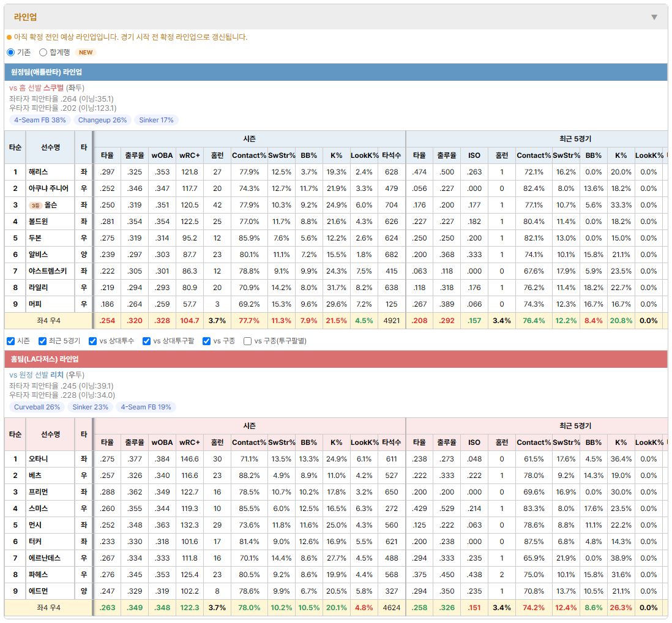Toggle the vs 상대투수 checkbox

pos(92,341)
